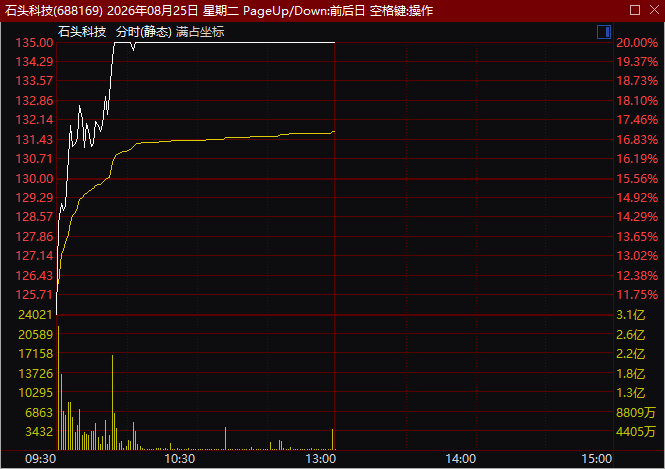Click the title bar text 石头科技(688169)
The width and height of the screenshot is (665, 469).
[x=54, y=10]
